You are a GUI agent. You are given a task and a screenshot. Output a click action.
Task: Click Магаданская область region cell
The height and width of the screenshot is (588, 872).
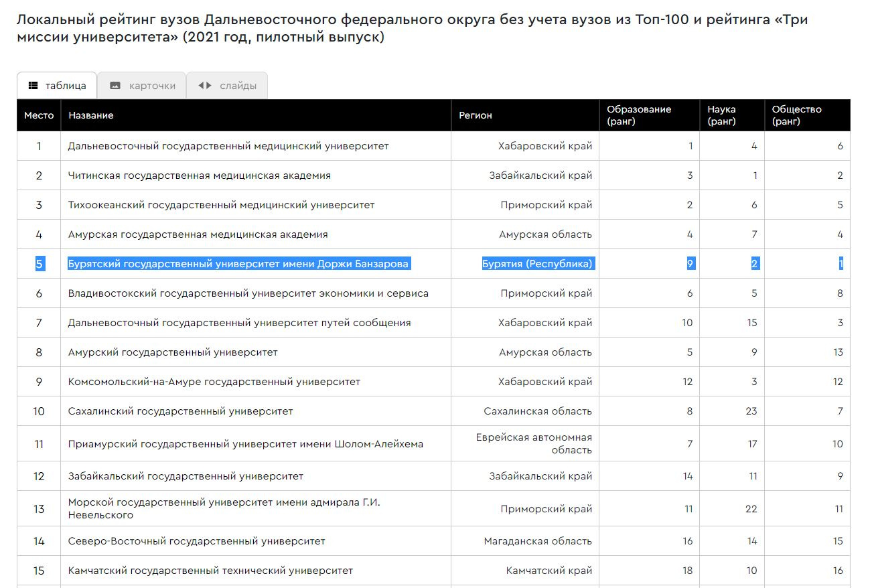point(538,541)
